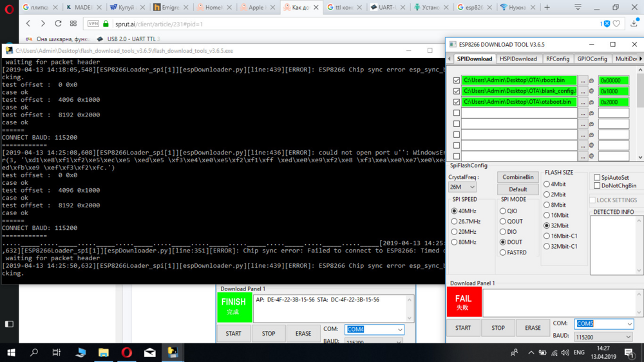Browse file for rboot.bin row
This screenshot has width=644, height=362.
click(582, 81)
